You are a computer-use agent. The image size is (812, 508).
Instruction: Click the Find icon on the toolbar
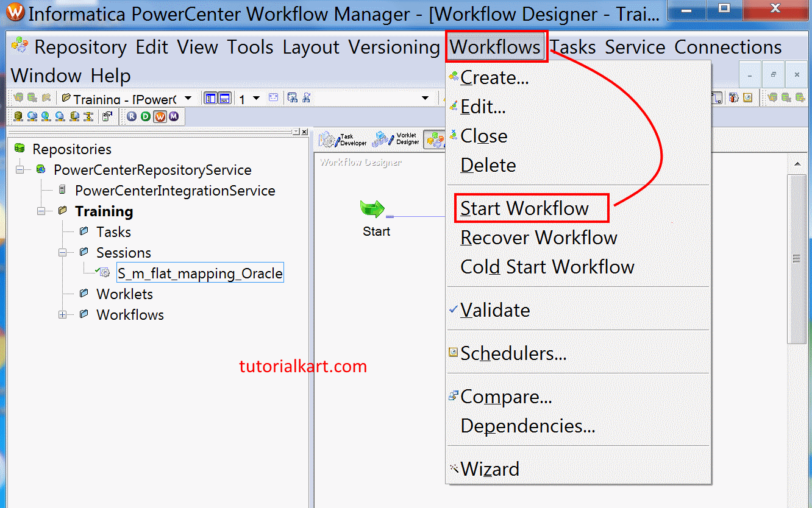[x=293, y=97]
